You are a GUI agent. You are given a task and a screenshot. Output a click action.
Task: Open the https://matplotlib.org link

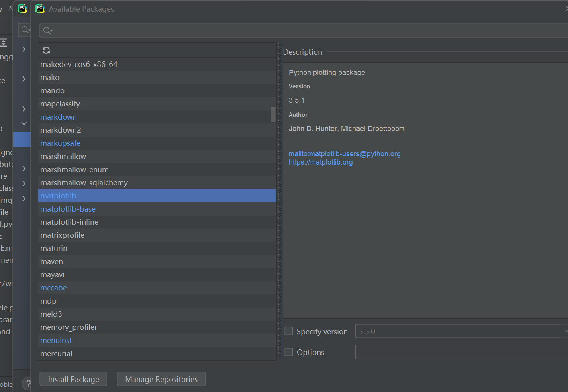pos(321,162)
